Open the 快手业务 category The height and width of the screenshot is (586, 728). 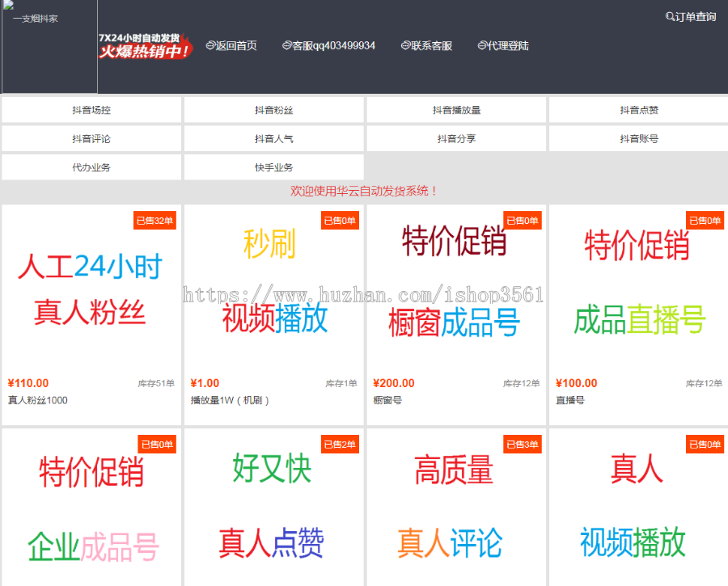coord(272,167)
